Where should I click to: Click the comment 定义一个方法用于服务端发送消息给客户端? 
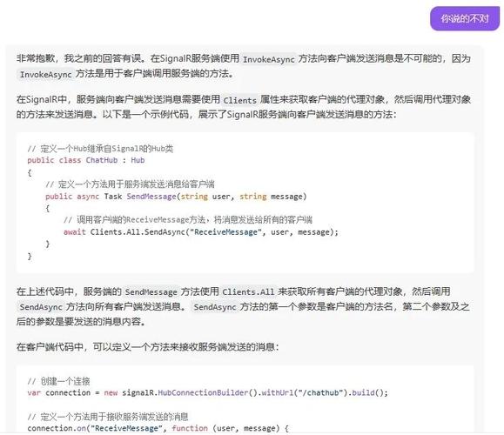click(130, 184)
